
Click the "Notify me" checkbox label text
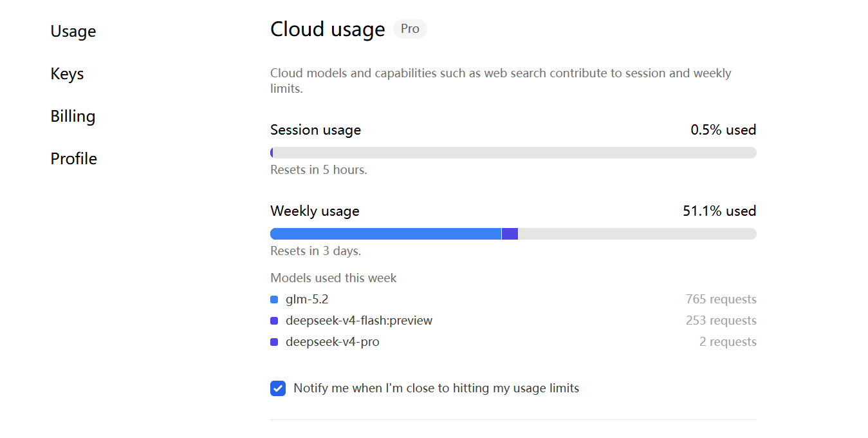(x=436, y=388)
